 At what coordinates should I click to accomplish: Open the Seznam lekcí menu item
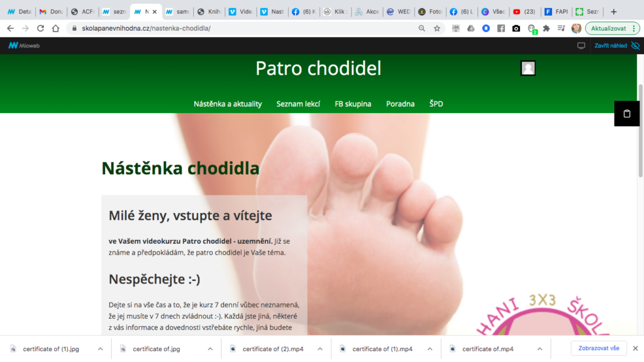coord(298,104)
